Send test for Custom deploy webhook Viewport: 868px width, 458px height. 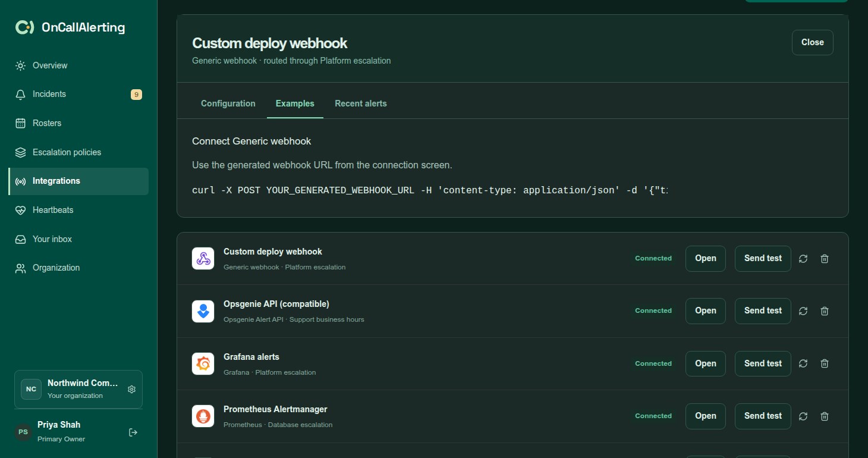[763, 258]
